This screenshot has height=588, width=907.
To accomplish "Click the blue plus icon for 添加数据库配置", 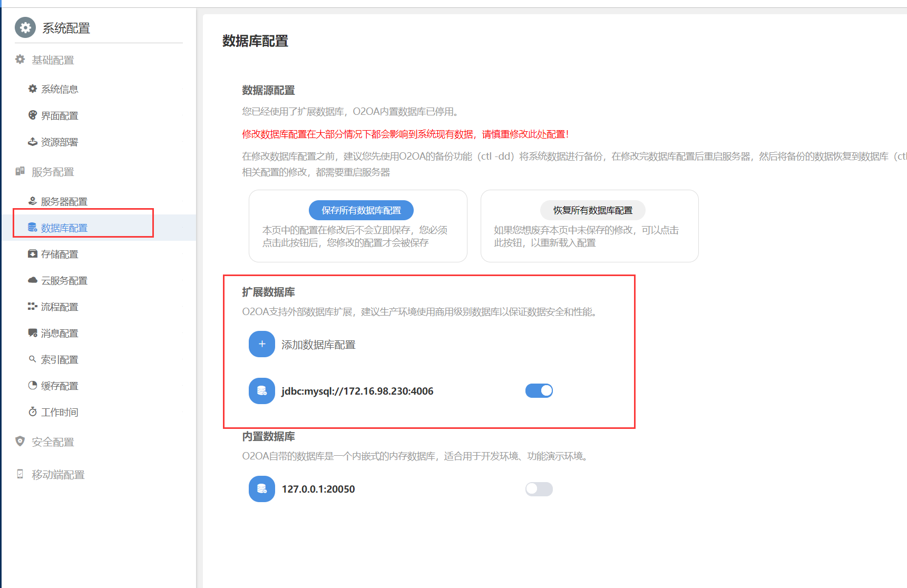I will pyautogui.click(x=262, y=344).
